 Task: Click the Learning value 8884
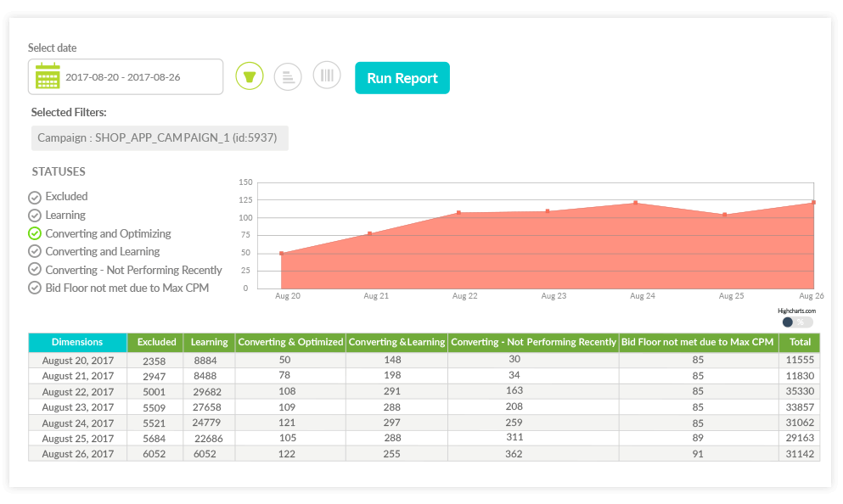205,361
